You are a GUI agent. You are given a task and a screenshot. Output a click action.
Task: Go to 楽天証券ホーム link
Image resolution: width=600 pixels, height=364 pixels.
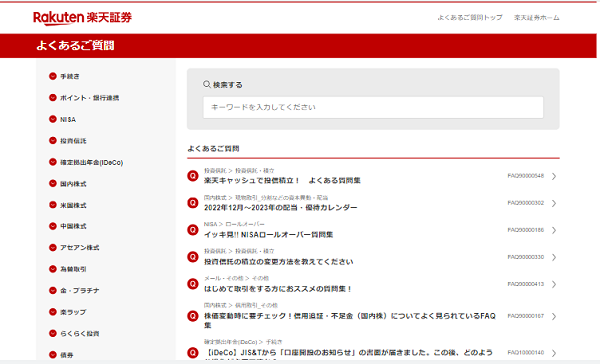pos(536,18)
